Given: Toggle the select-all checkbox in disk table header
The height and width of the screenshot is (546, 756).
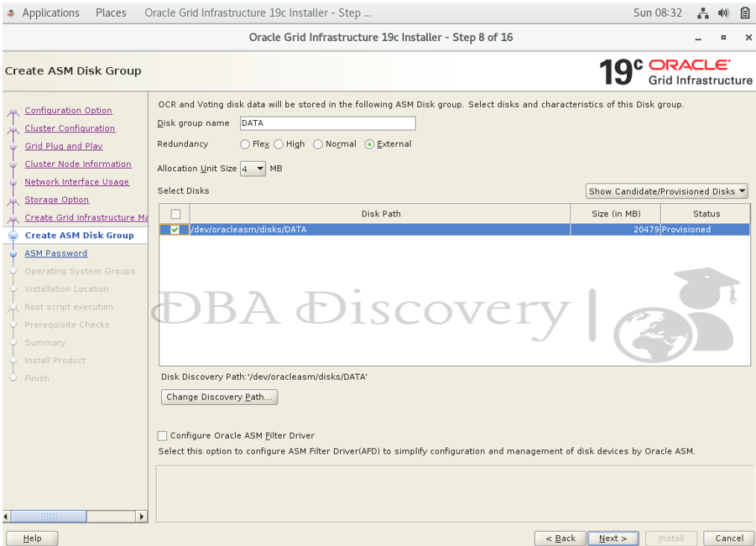Looking at the screenshot, I should 175,214.
